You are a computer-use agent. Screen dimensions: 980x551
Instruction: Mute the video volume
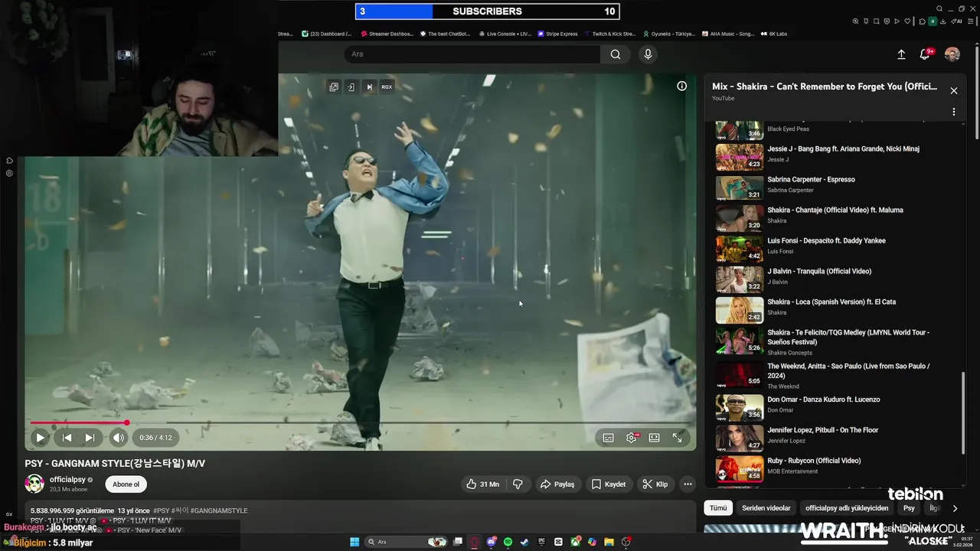[x=118, y=438]
